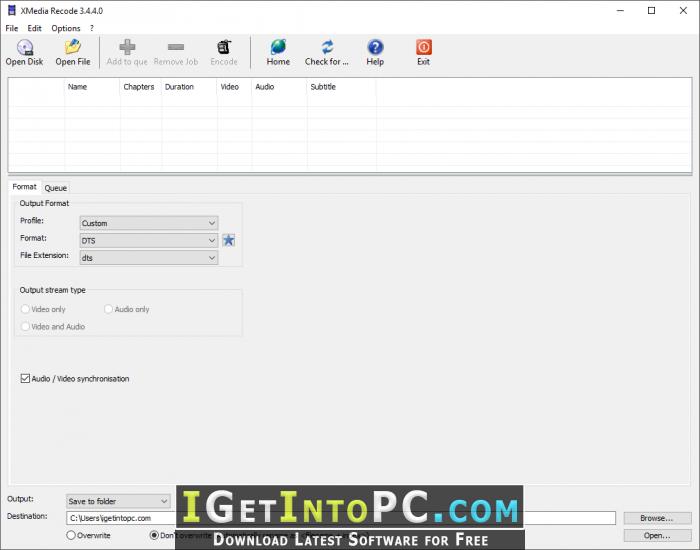
Task: Open Help question mark icon
Action: [x=375, y=47]
